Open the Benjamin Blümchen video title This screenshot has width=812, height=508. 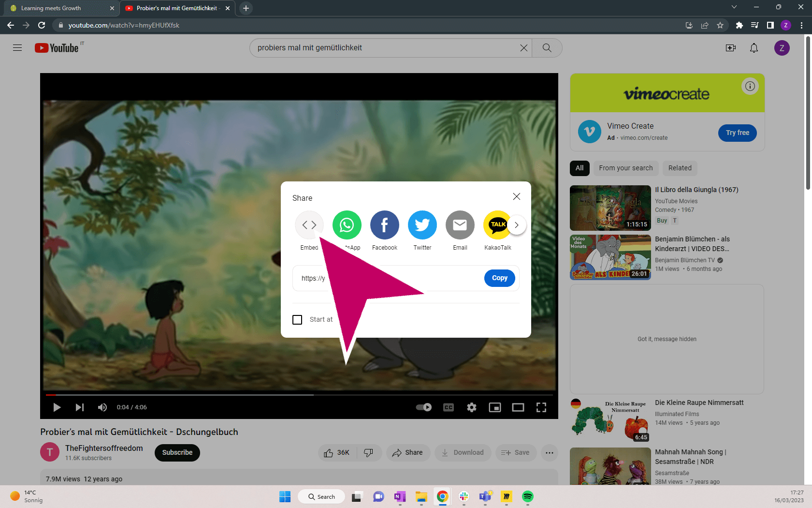(x=693, y=244)
